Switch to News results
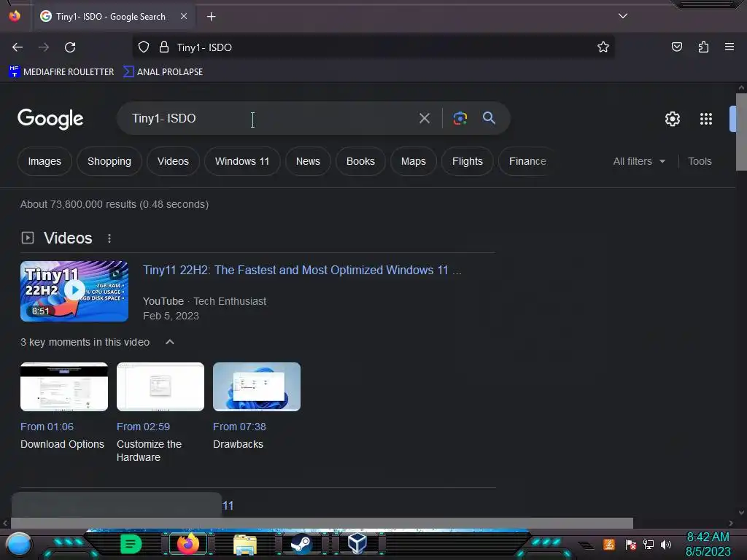This screenshot has width=747, height=560. pyautogui.click(x=308, y=161)
